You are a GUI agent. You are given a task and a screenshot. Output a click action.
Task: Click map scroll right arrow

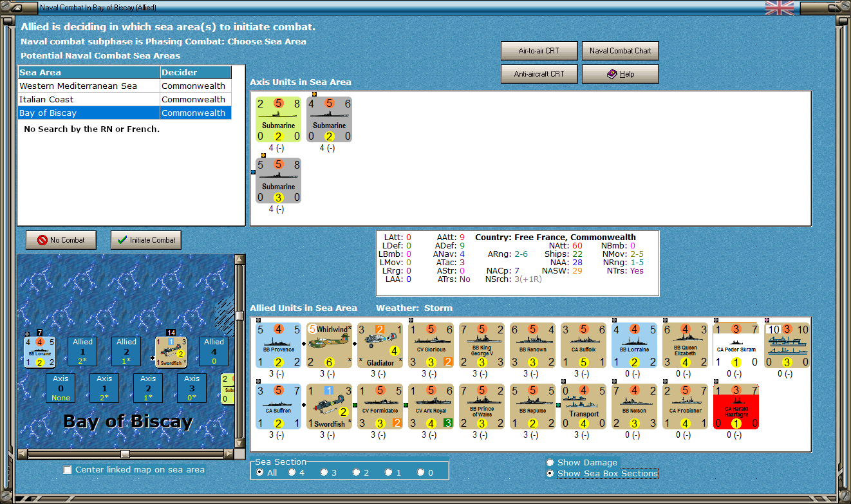229,454
